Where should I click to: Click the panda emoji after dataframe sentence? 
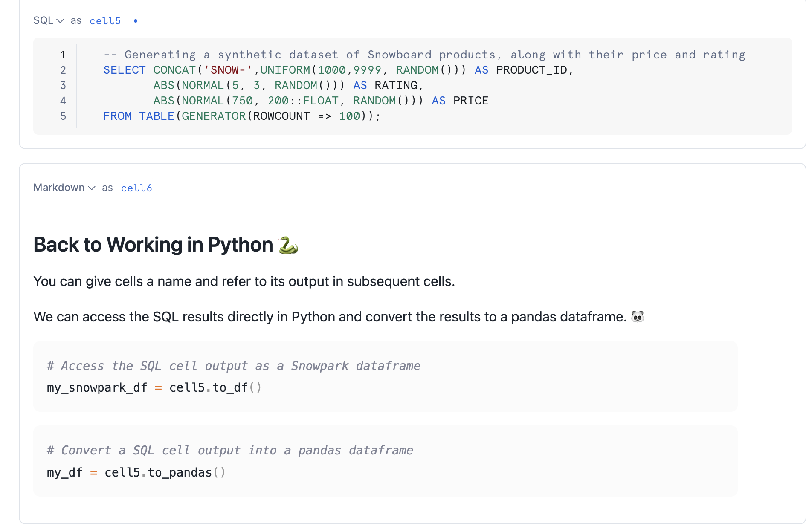(x=637, y=317)
